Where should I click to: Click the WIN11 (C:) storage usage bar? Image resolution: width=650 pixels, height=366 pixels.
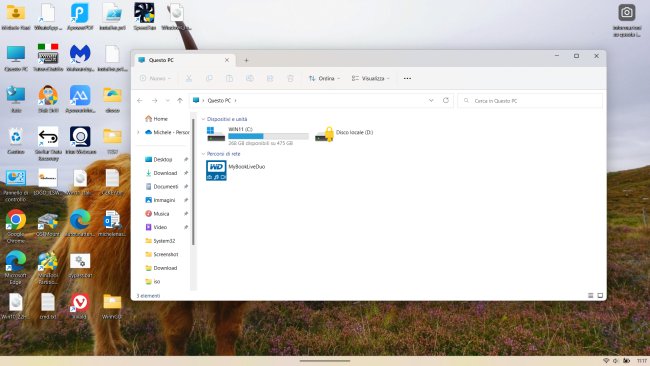268,136
